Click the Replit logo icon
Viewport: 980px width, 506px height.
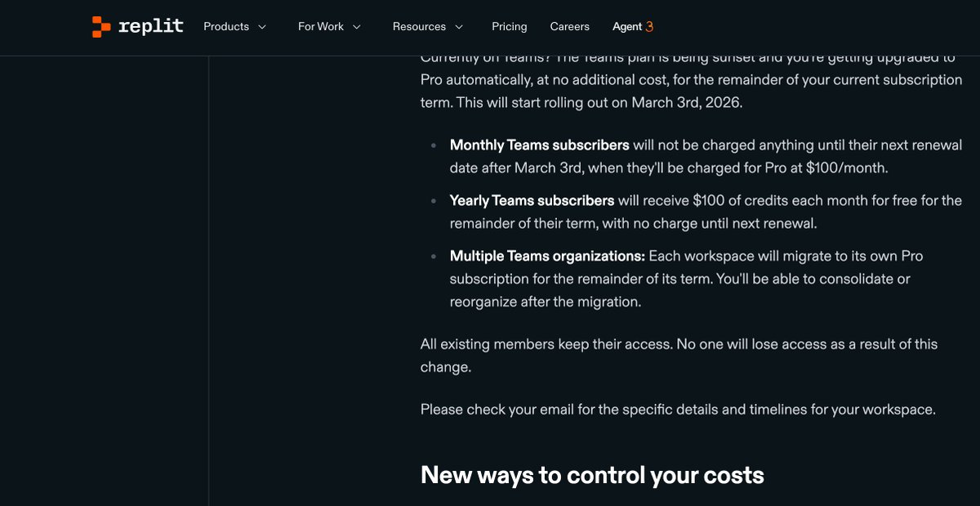(101, 27)
